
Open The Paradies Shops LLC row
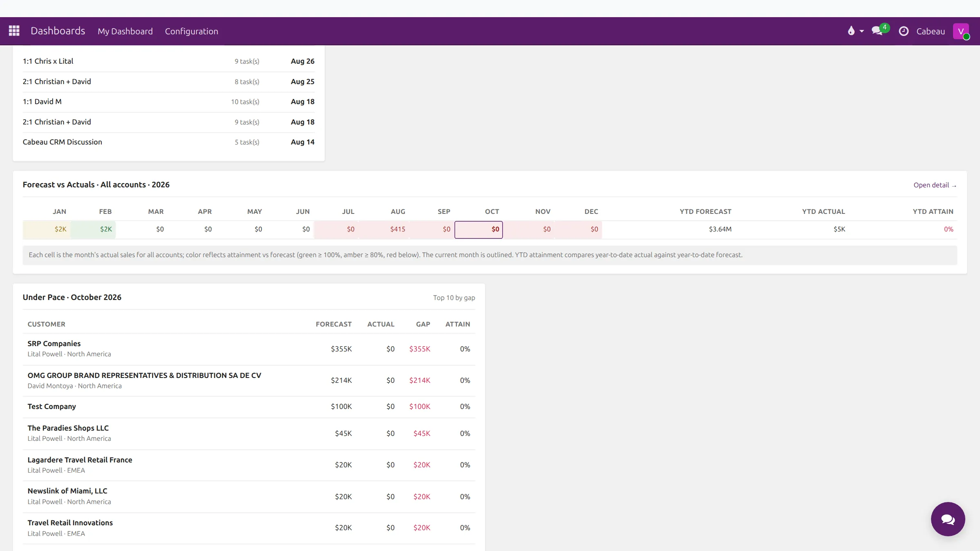click(249, 433)
